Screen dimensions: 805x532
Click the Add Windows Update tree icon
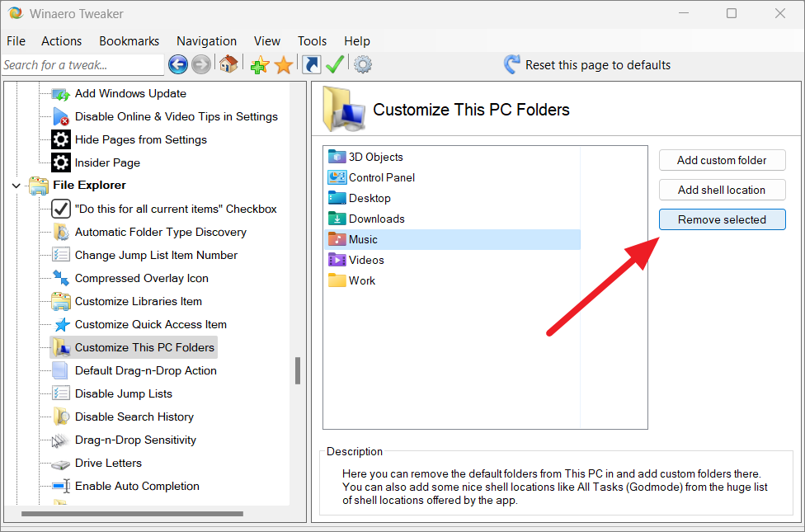click(60, 93)
